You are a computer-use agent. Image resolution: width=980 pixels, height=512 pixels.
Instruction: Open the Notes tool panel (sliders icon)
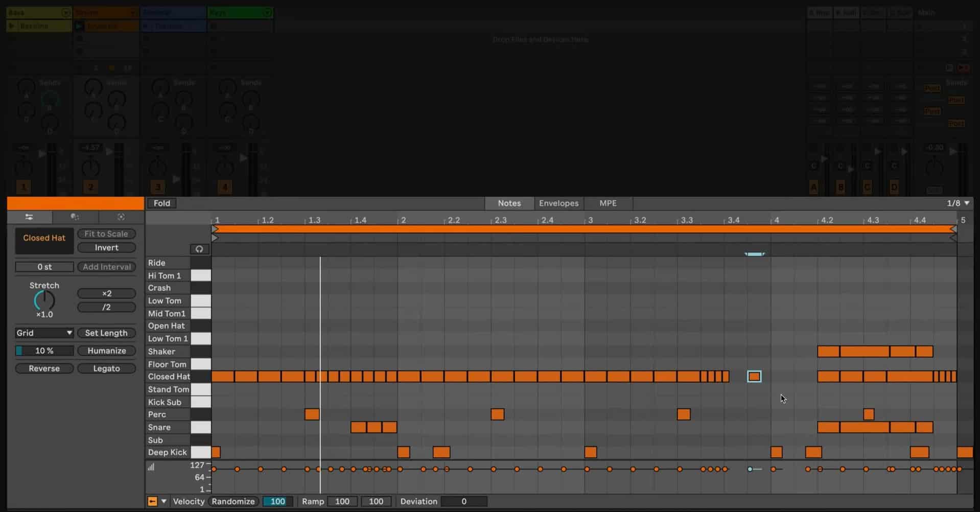(29, 217)
